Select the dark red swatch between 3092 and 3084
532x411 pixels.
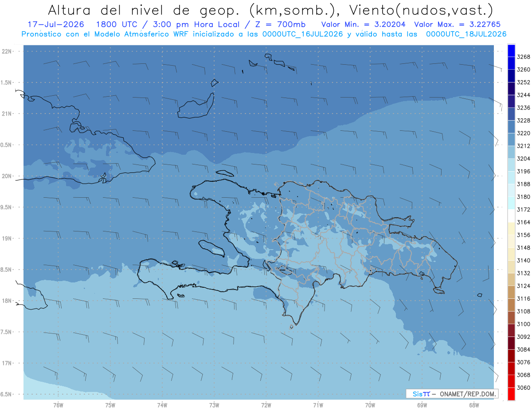(511, 343)
